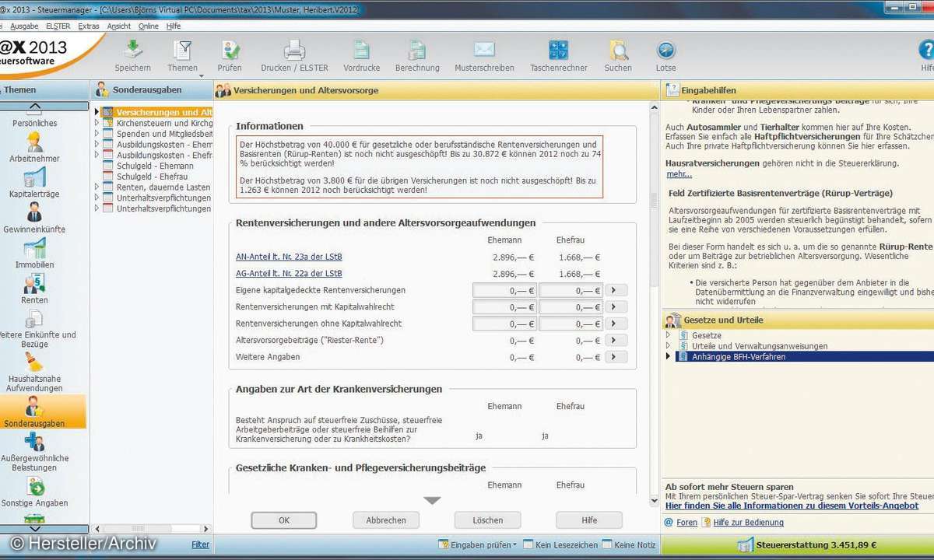This screenshot has height=560, width=934.
Task: Open the Foren link
Action: point(686,523)
